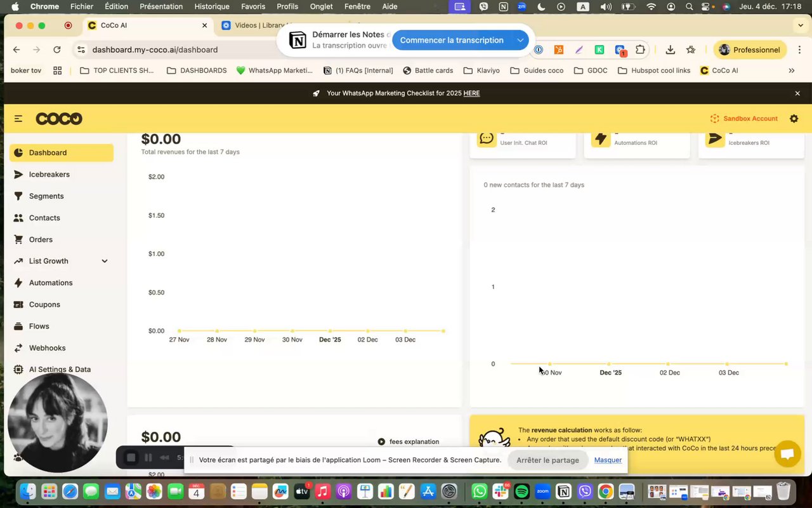This screenshot has width=812, height=508.
Task: Show more bookmarks chevron
Action: [791, 70]
